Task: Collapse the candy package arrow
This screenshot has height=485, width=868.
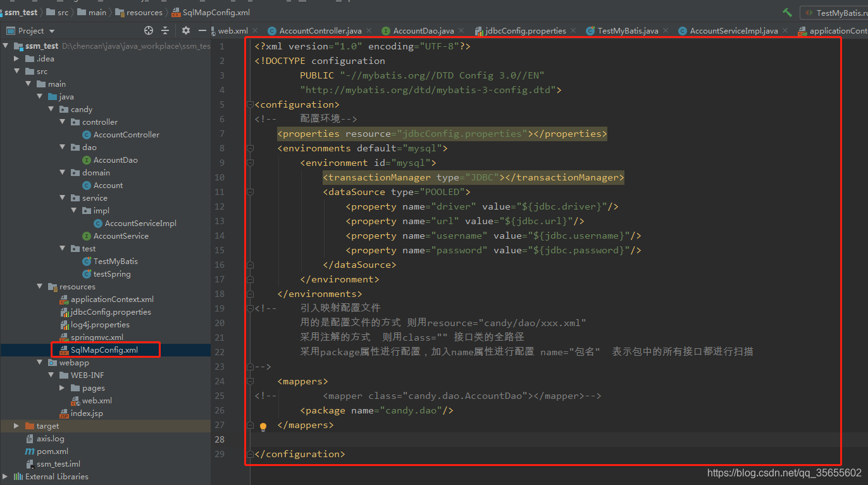Action: coord(51,110)
